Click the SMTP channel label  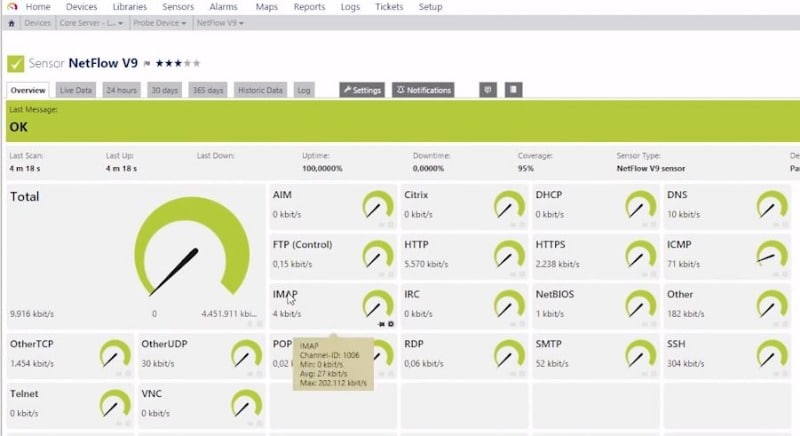click(548, 344)
